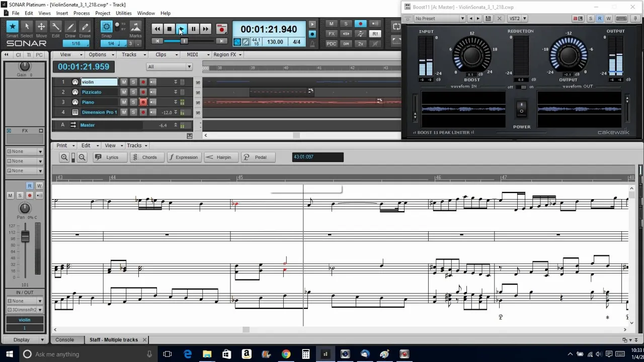This screenshot has height=362, width=644.
Task: Toggle global FX bypass button
Action: coord(331,34)
